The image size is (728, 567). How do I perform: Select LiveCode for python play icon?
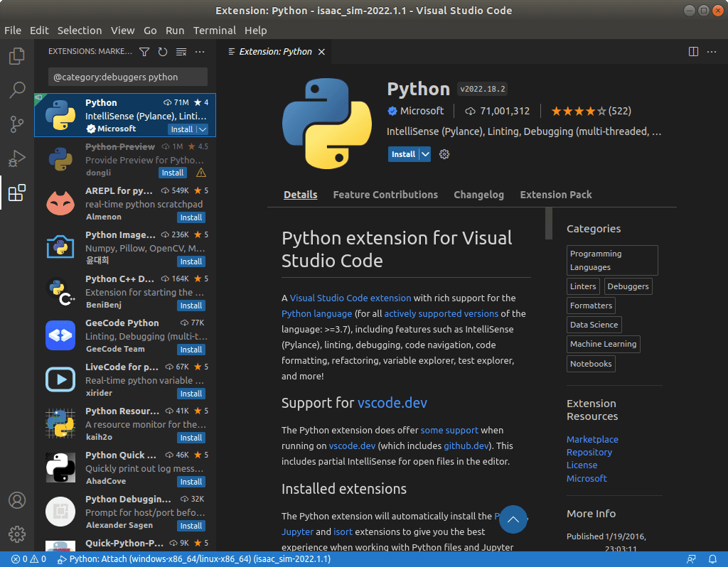(x=60, y=379)
